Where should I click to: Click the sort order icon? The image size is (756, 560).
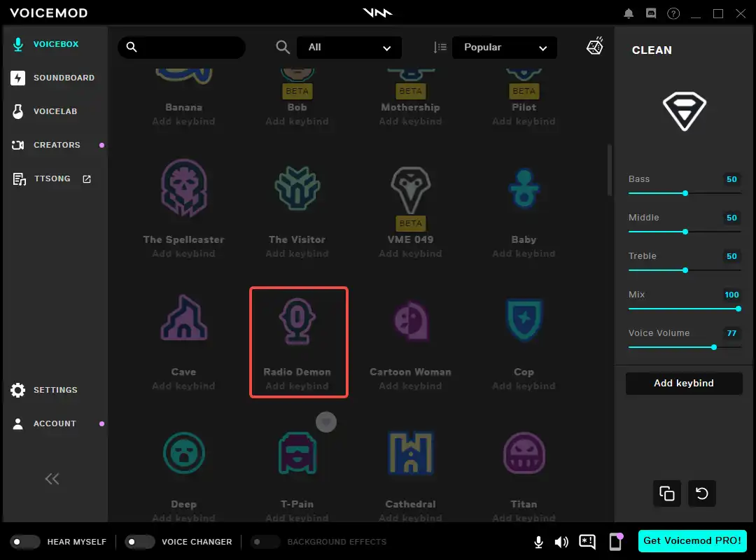click(440, 48)
